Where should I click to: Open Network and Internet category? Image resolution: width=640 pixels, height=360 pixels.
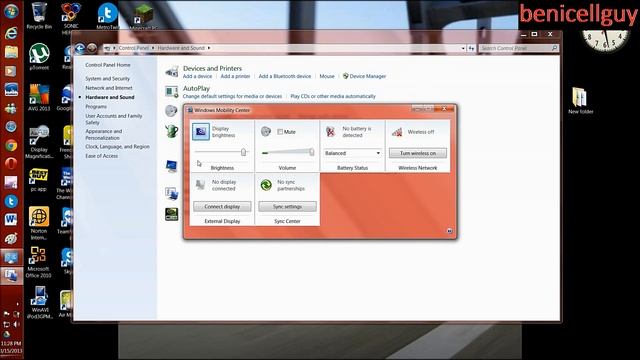click(109, 88)
